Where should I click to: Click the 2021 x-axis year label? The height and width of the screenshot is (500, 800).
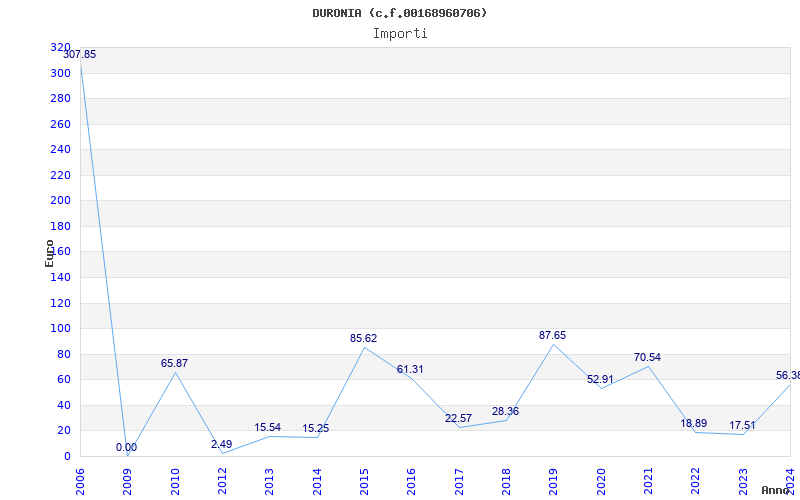tap(648, 482)
